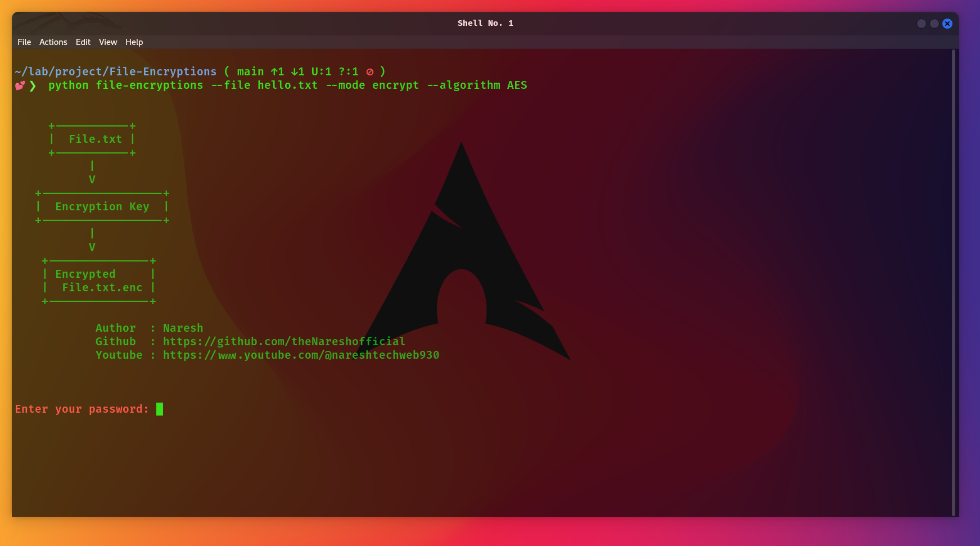Click 'AES' at end of command

point(517,85)
